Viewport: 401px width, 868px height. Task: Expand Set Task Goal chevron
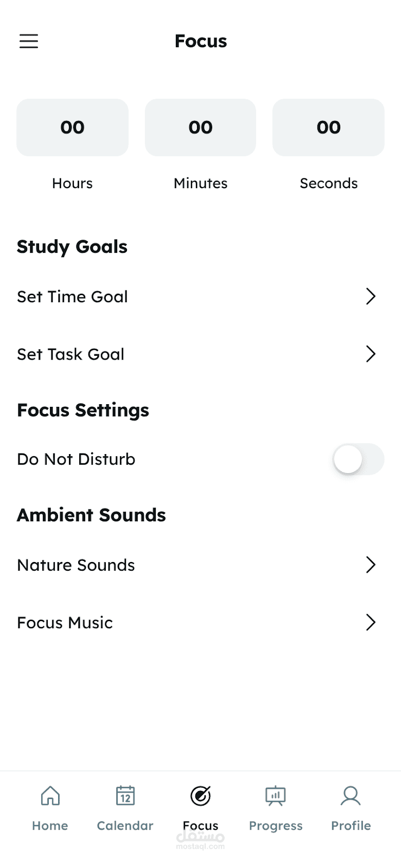(x=371, y=354)
